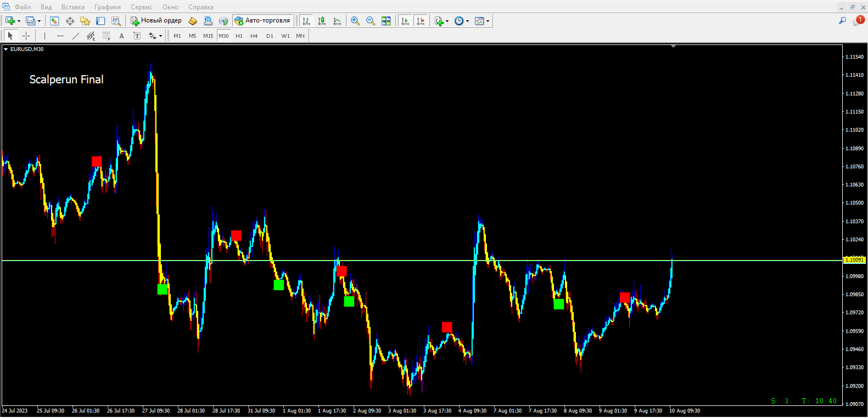
Task: Switch to the H4 timeframe
Action: (x=254, y=36)
